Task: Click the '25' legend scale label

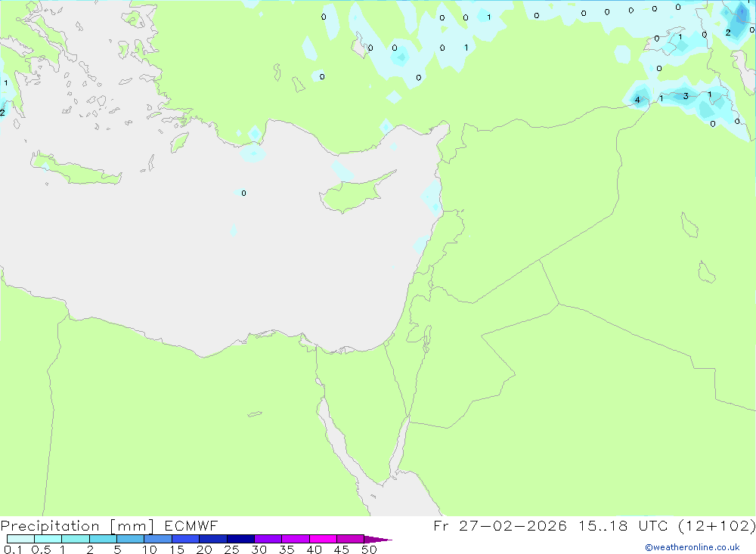Action: click(231, 549)
